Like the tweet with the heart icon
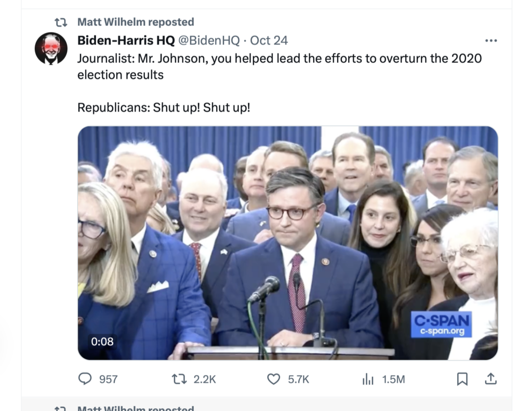 [x=273, y=379]
